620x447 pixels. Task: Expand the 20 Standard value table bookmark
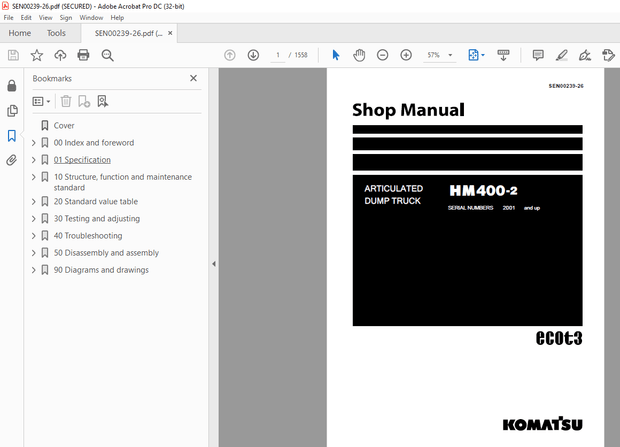click(34, 202)
